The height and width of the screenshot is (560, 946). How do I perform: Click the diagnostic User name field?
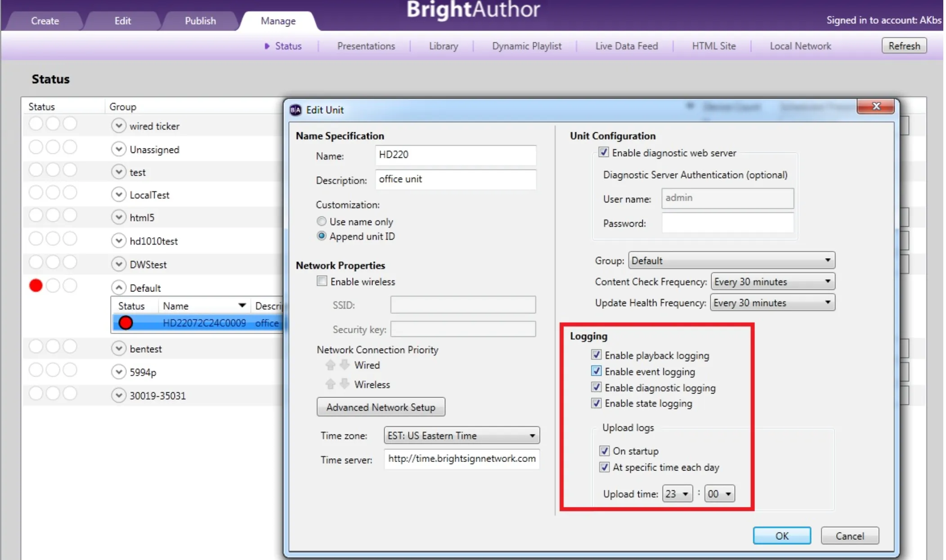click(x=727, y=198)
